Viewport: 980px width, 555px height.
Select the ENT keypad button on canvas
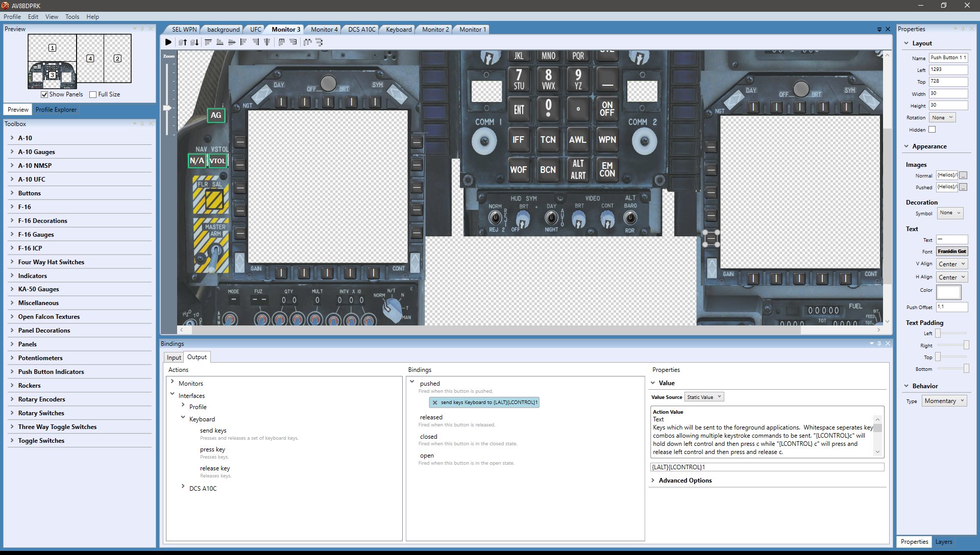pyautogui.click(x=519, y=110)
